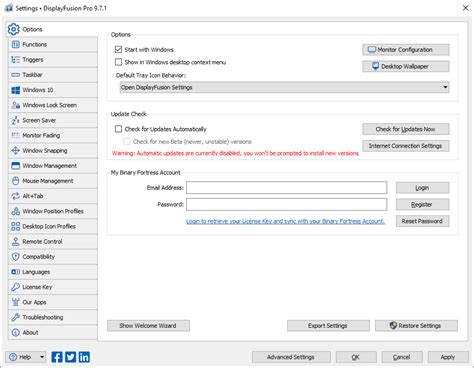Click the Cancel button
Viewport: 474px width, 368px height.
click(x=402, y=357)
